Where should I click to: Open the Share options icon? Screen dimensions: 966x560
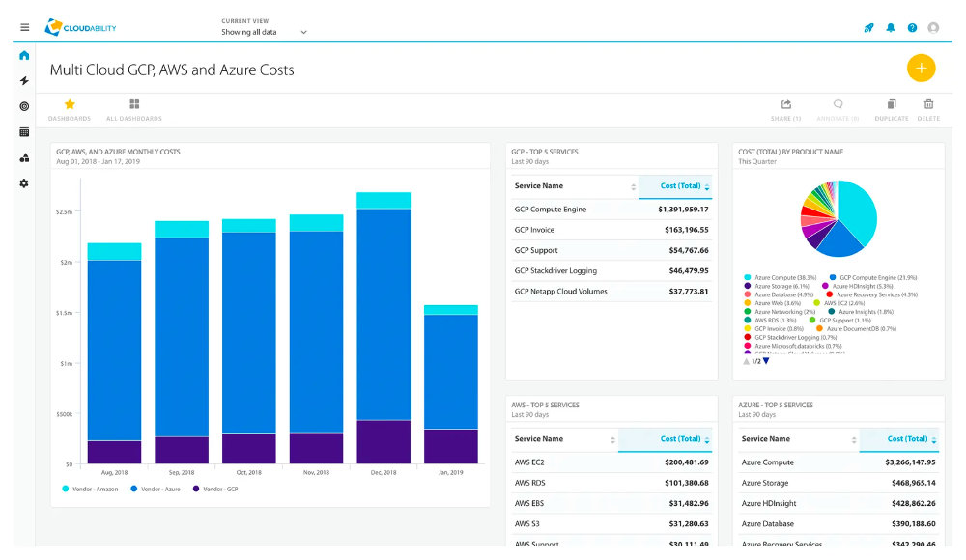[x=785, y=106]
